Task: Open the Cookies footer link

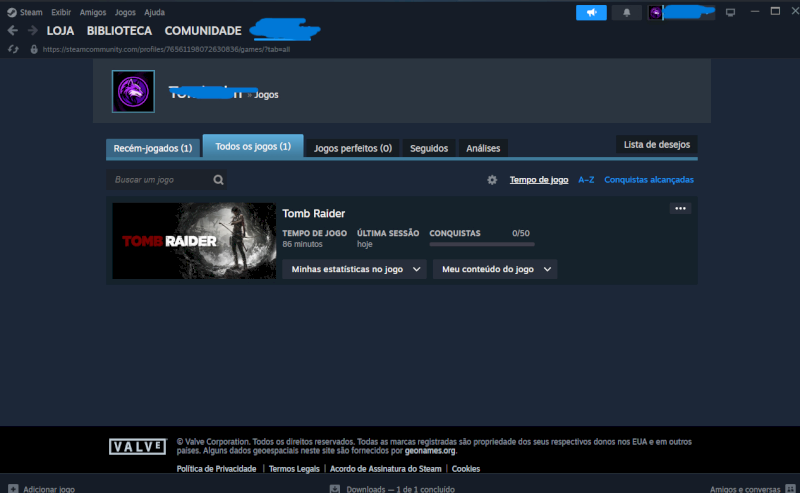Action: 466,469
